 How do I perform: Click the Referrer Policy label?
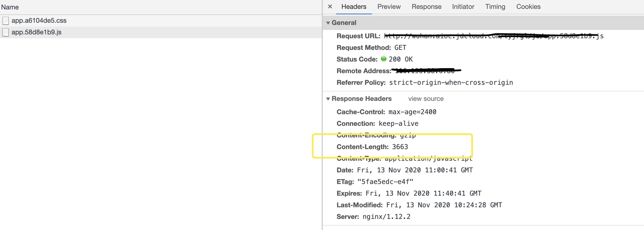click(361, 83)
